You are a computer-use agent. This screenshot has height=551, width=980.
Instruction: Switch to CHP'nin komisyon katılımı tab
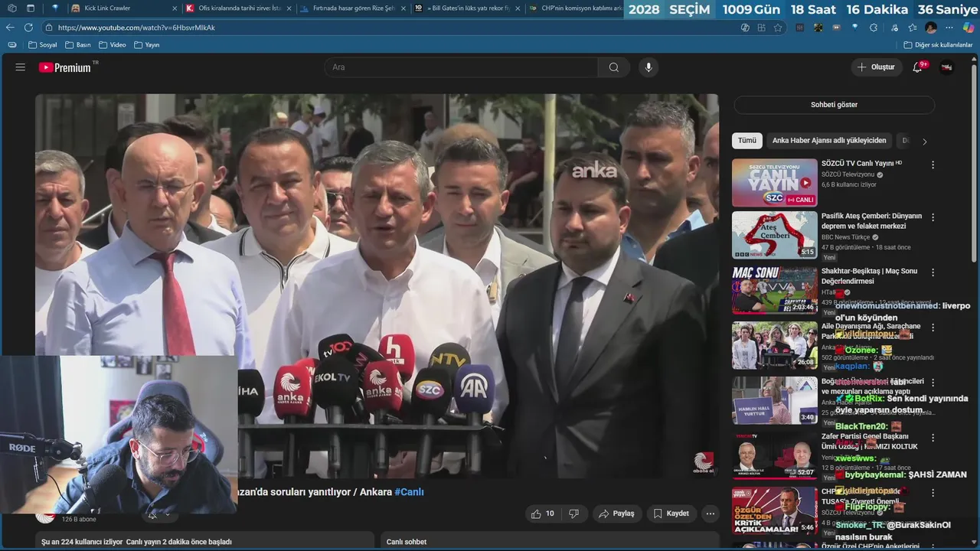(574, 8)
